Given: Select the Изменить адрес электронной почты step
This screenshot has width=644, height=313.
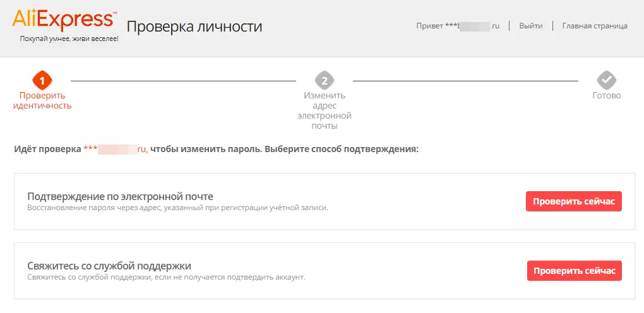Looking at the screenshot, I should point(325,111).
